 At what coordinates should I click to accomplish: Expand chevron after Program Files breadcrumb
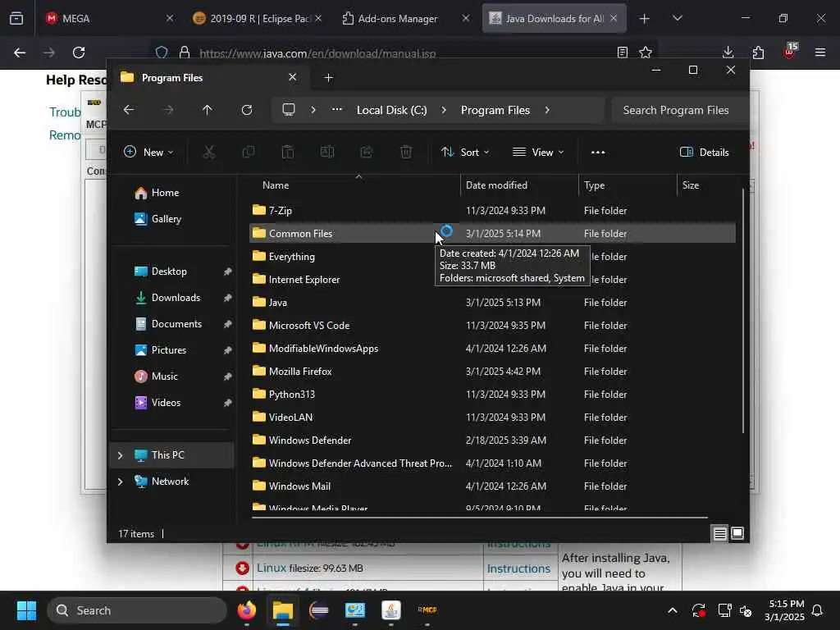pyautogui.click(x=547, y=110)
